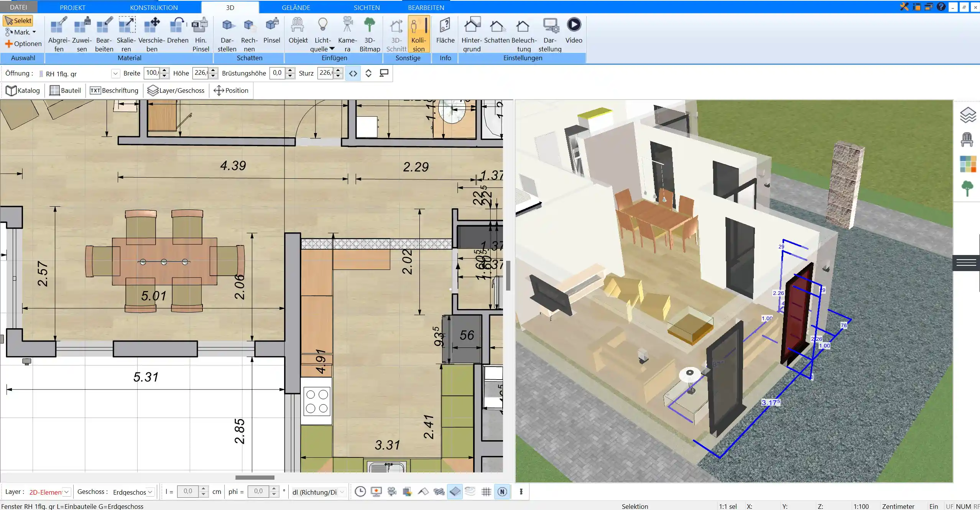Image resolution: width=980 pixels, height=510 pixels.
Task: Choose the Skalieren material tool
Action: pos(126,35)
